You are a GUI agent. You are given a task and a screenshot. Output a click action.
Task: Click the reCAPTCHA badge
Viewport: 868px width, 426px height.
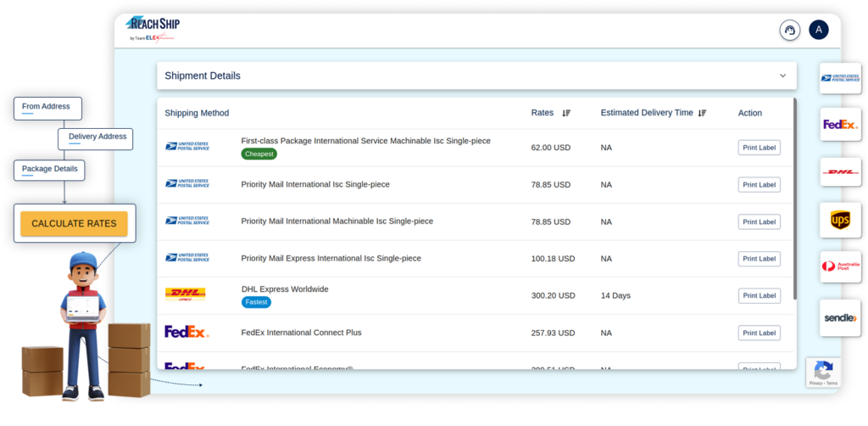tap(823, 373)
